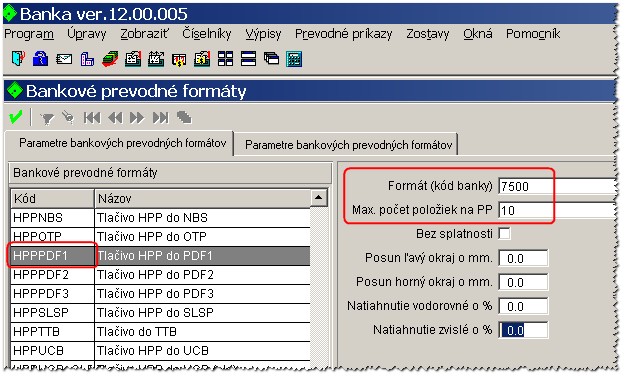The height and width of the screenshot is (380, 628).
Task: Click the Max. počet položiek na PP field
Action: click(557, 210)
